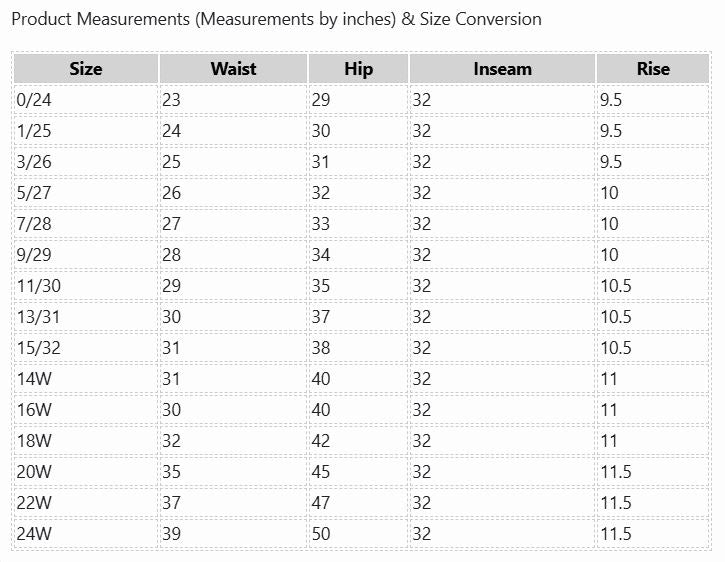Click the 0/24 size cell
This screenshot has height=562, width=725.
(x=86, y=100)
